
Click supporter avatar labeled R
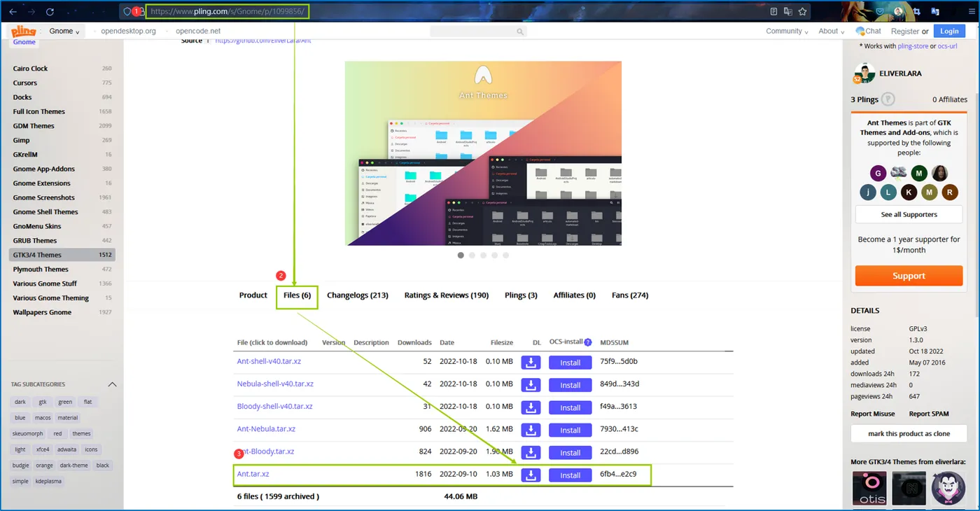[949, 192]
